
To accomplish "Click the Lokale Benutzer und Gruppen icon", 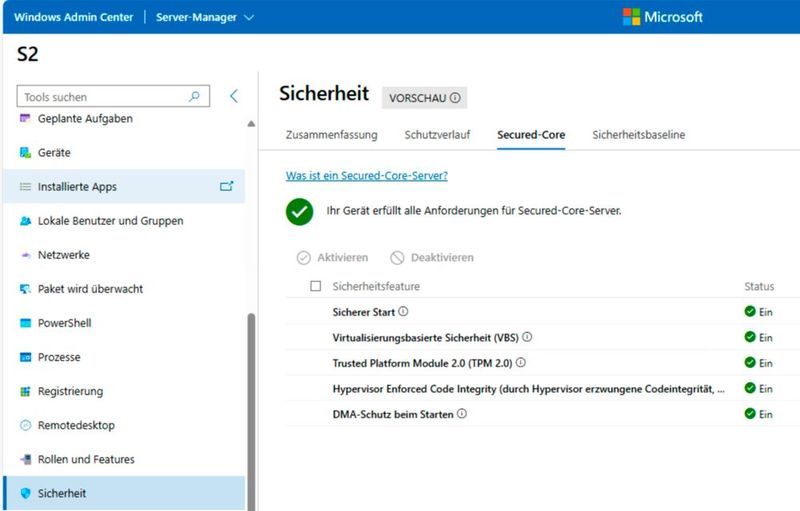I will pos(25,221).
